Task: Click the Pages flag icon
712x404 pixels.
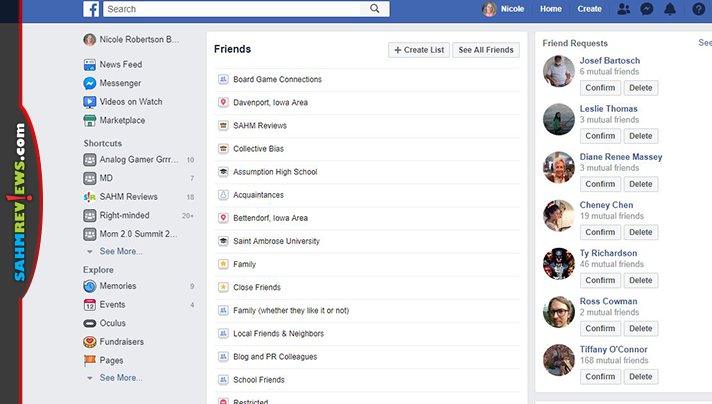Action: point(89,360)
